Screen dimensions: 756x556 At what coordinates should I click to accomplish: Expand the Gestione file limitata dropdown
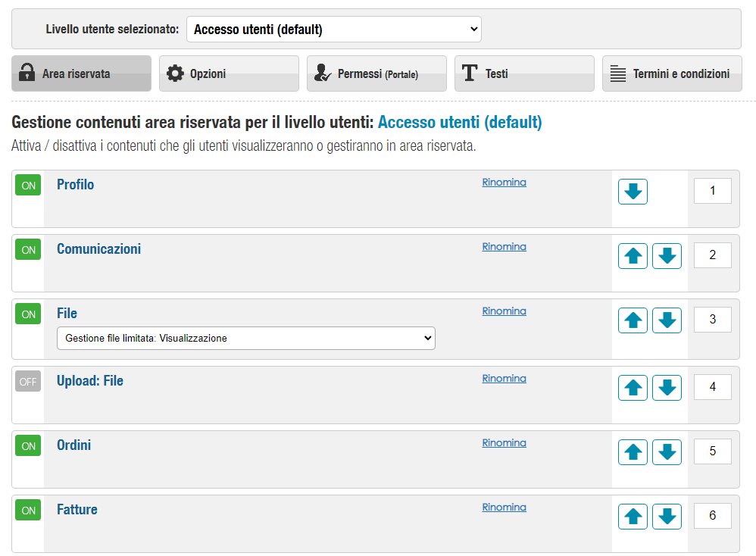(x=246, y=338)
